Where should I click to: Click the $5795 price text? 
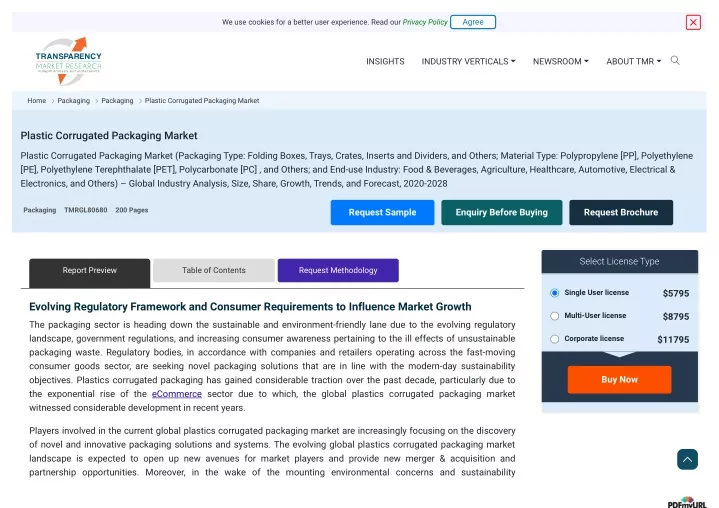(675, 293)
